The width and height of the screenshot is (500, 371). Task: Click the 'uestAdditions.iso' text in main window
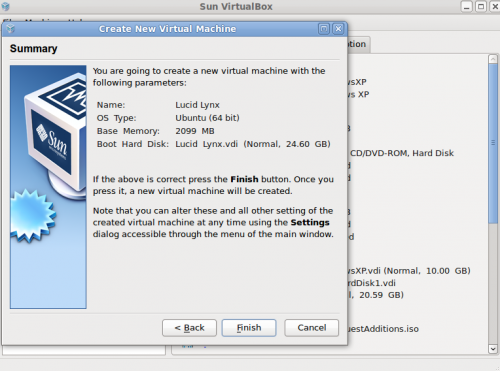pyautogui.click(x=383, y=329)
